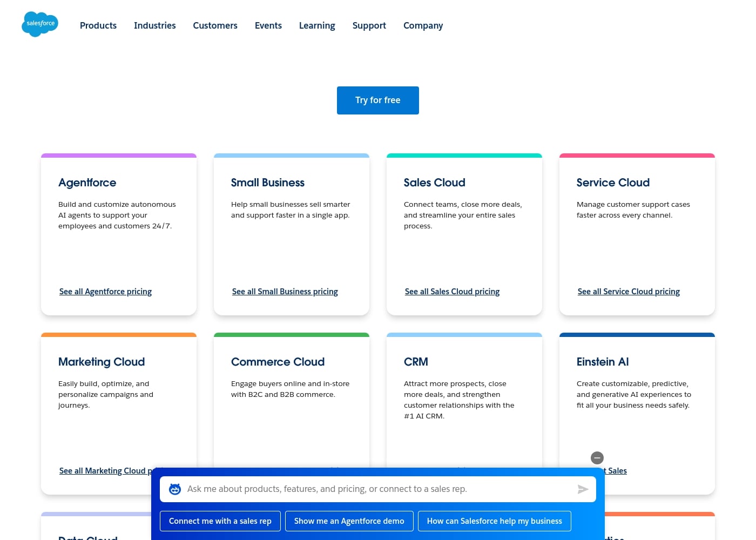Click the Einstein AI card heading
The width and height of the screenshot is (756, 540).
[603, 362]
